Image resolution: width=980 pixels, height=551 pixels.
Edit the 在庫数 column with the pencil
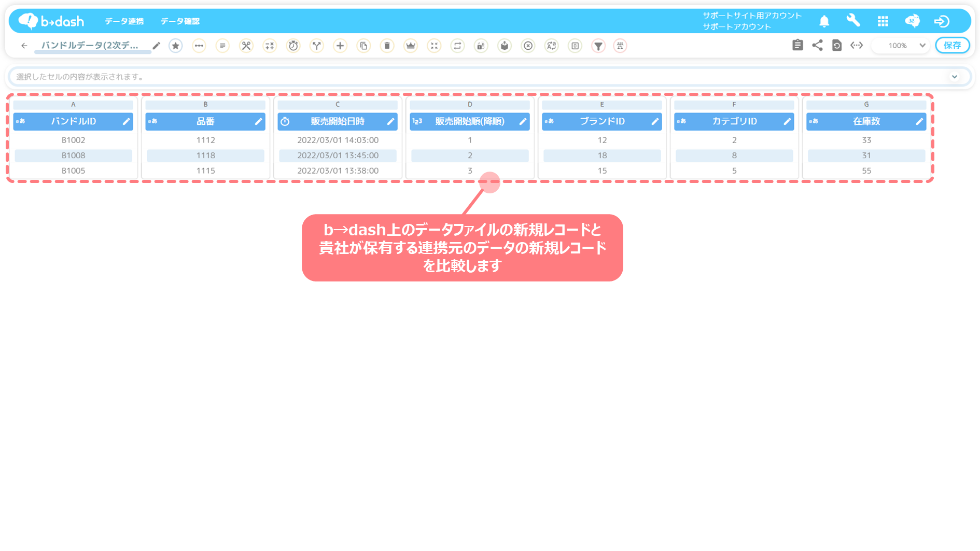[x=919, y=121]
